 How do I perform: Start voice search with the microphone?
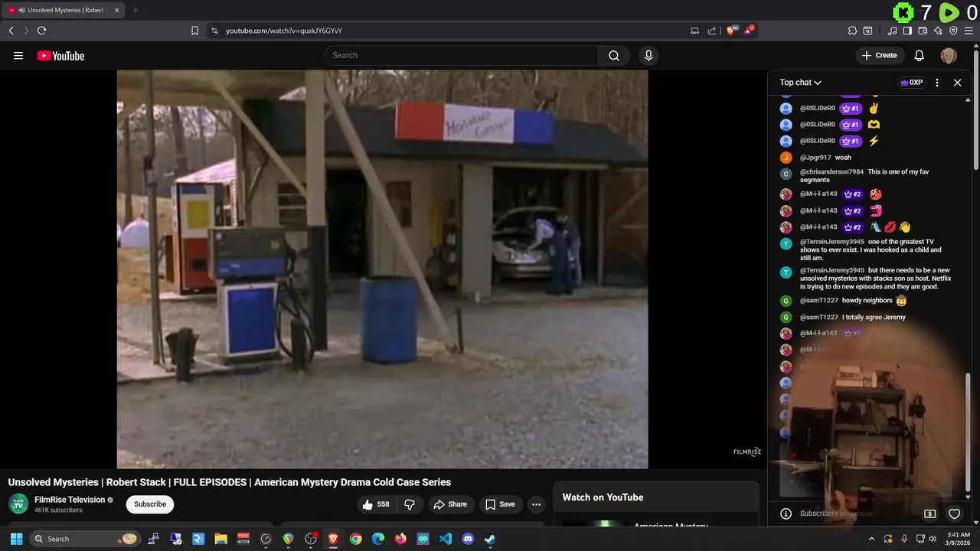[648, 55]
